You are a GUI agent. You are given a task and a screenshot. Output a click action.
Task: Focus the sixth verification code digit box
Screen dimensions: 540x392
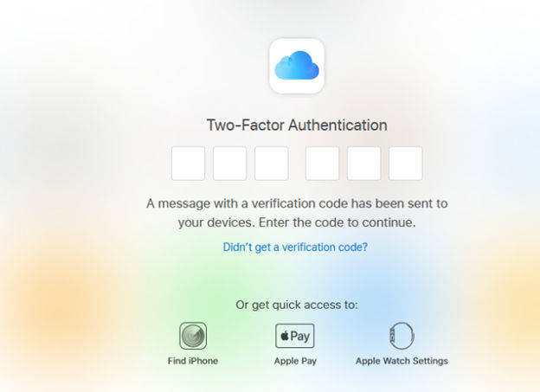pos(405,164)
